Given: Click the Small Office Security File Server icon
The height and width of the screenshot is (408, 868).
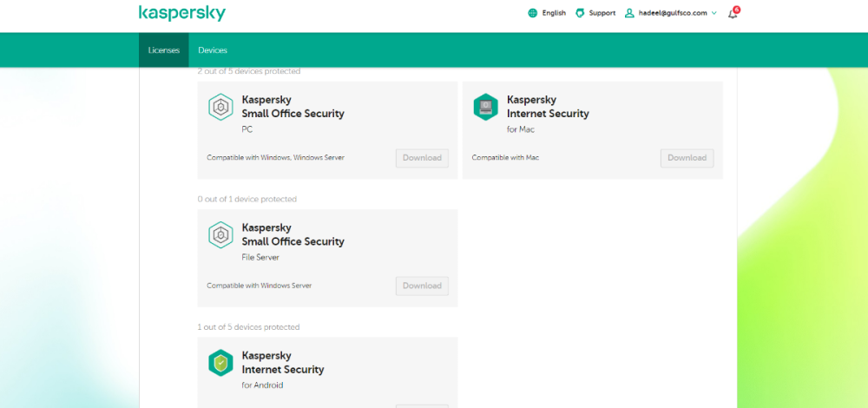Looking at the screenshot, I should click(x=220, y=234).
